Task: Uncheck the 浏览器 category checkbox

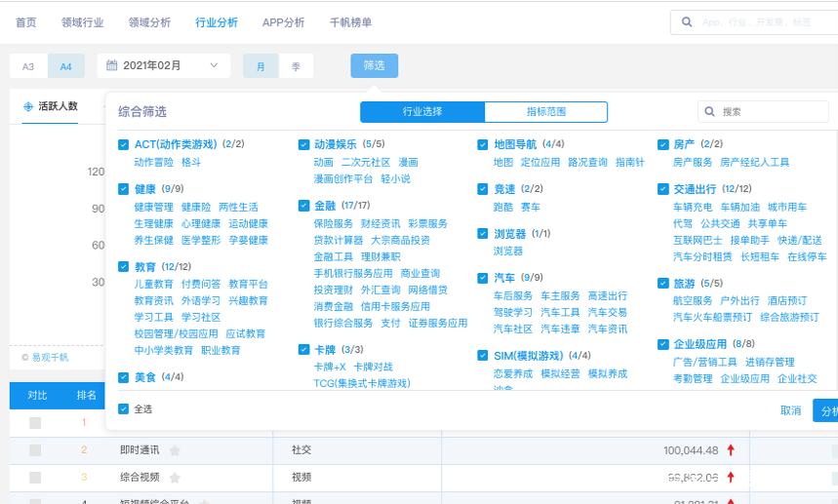Action: (483, 234)
